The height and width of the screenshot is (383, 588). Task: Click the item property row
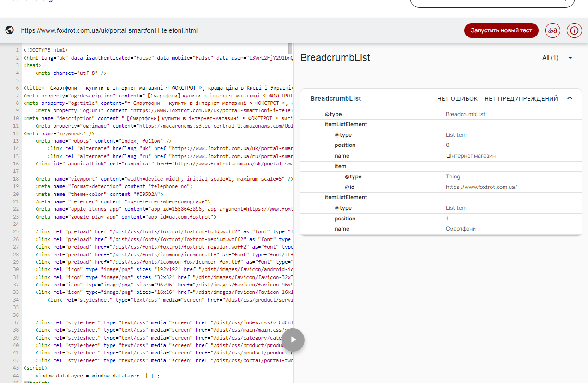(441, 166)
